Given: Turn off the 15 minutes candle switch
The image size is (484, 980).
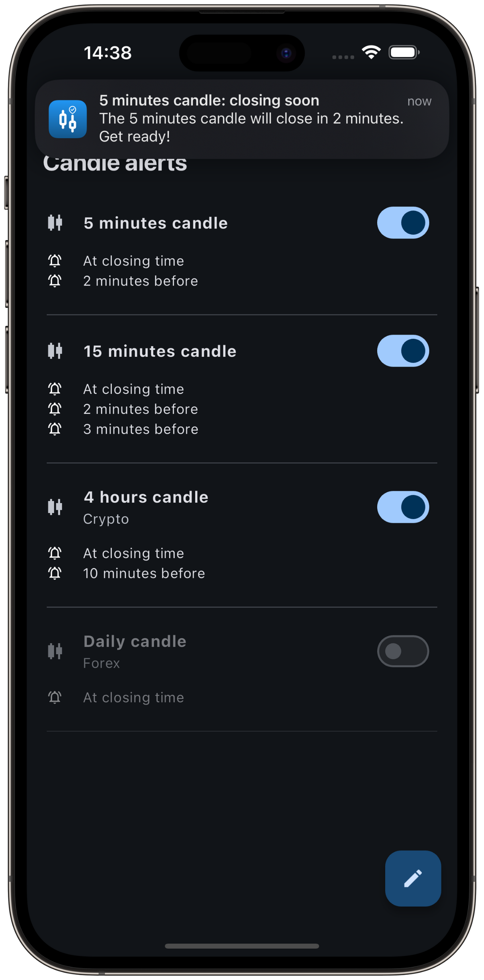Looking at the screenshot, I should [403, 351].
